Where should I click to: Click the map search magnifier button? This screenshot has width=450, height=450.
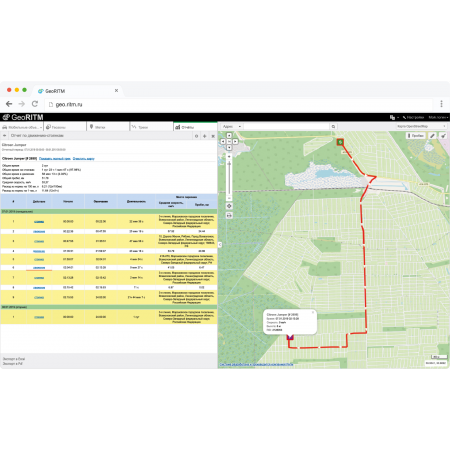point(333,127)
